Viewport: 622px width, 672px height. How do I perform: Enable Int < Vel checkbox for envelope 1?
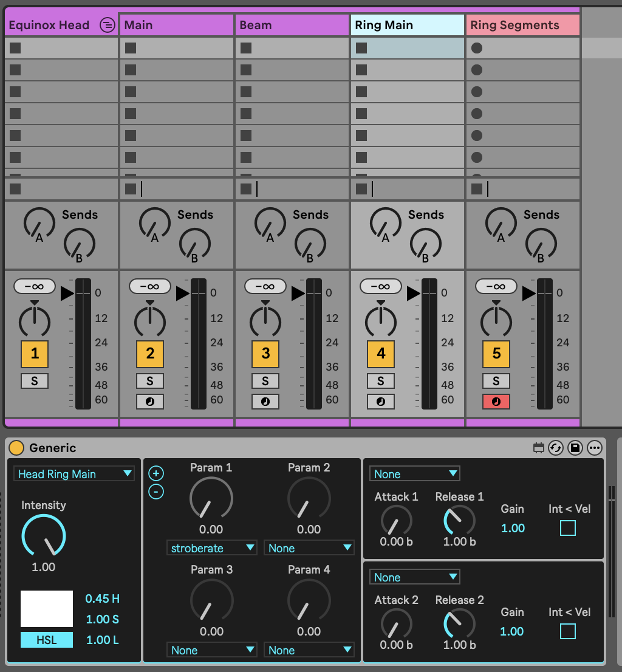pos(567,528)
